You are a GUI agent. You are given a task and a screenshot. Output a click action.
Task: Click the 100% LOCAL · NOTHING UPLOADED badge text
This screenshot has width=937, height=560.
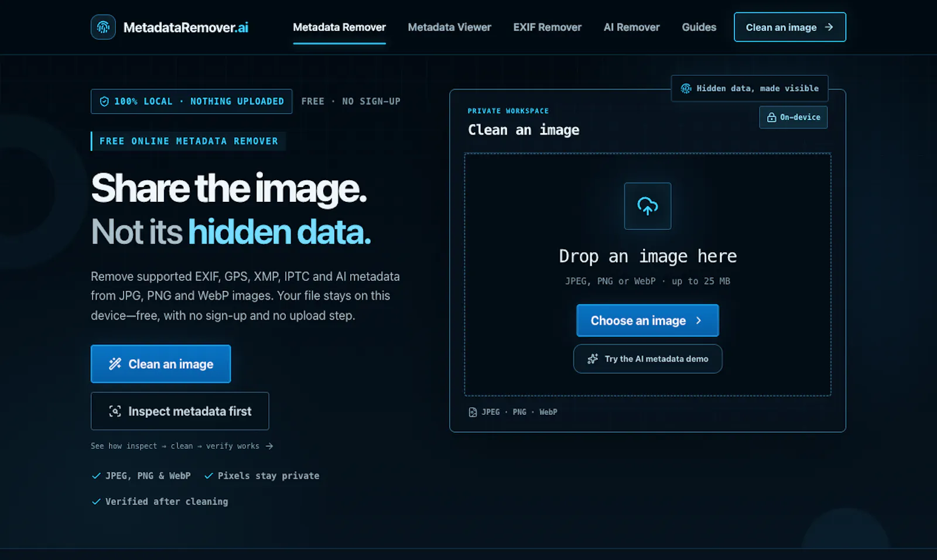click(199, 101)
